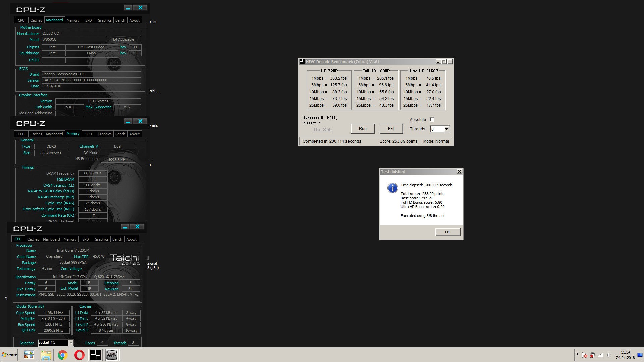Image resolution: width=644 pixels, height=362 pixels.
Task: Click the Score 253.09 points status text
Action: click(398, 141)
